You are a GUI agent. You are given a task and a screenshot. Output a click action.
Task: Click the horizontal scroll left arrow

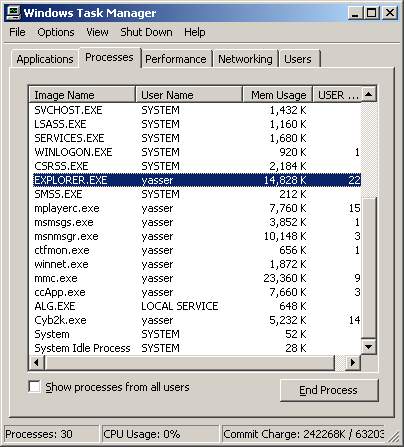(x=37, y=362)
